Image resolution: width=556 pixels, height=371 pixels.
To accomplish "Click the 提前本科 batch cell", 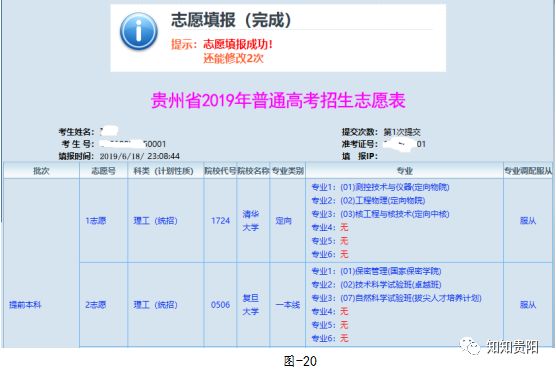I will pyautogui.click(x=25, y=305).
